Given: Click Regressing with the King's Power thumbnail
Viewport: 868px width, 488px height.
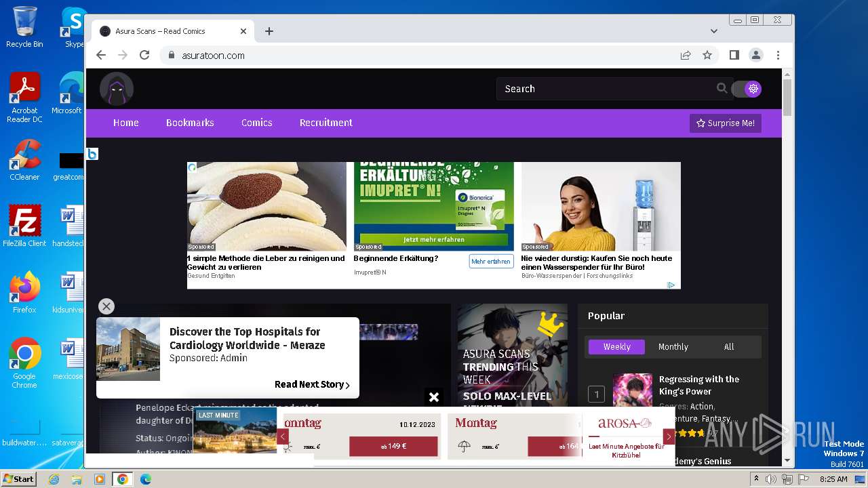Looking at the screenshot, I should [x=633, y=390].
